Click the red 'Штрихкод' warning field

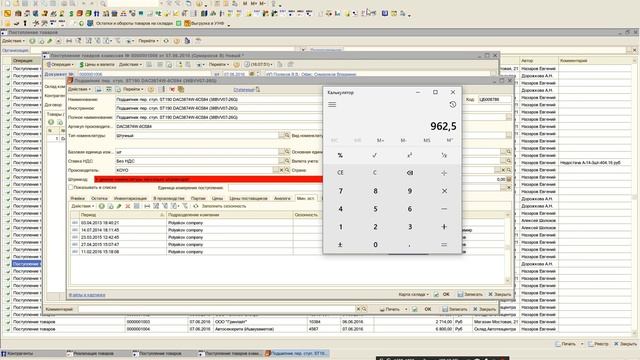coord(208,179)
